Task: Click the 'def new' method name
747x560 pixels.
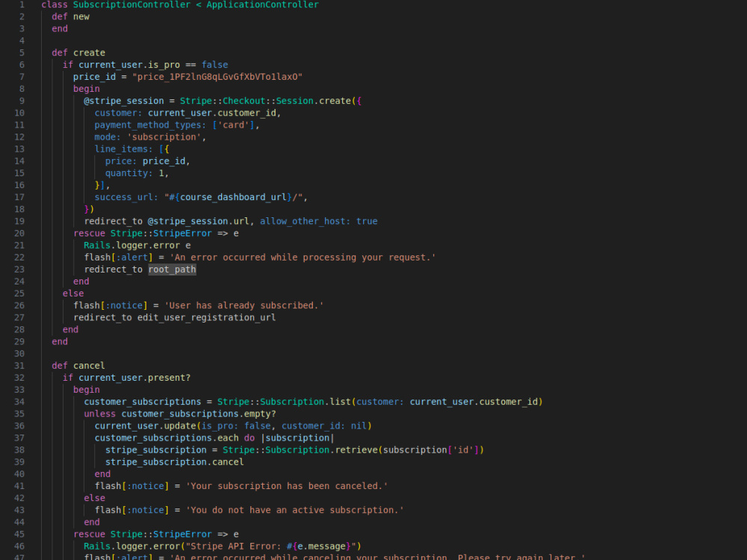Action: point(81,16)
